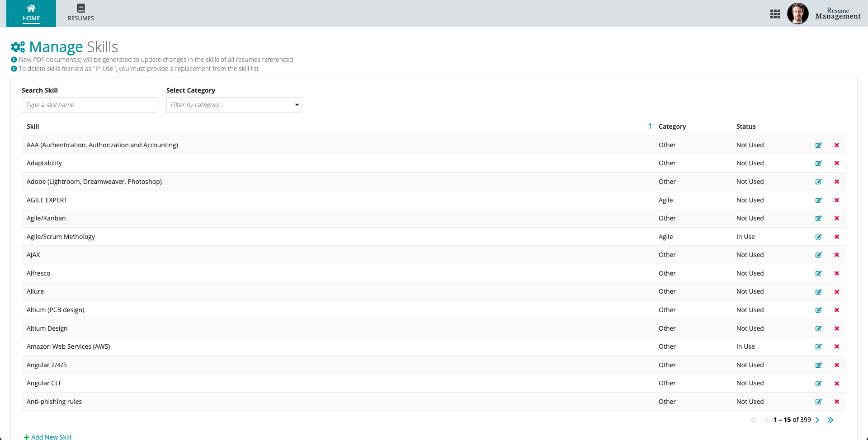Delete the Anti-phishing rules skill
868x440 pixels.
837,402
